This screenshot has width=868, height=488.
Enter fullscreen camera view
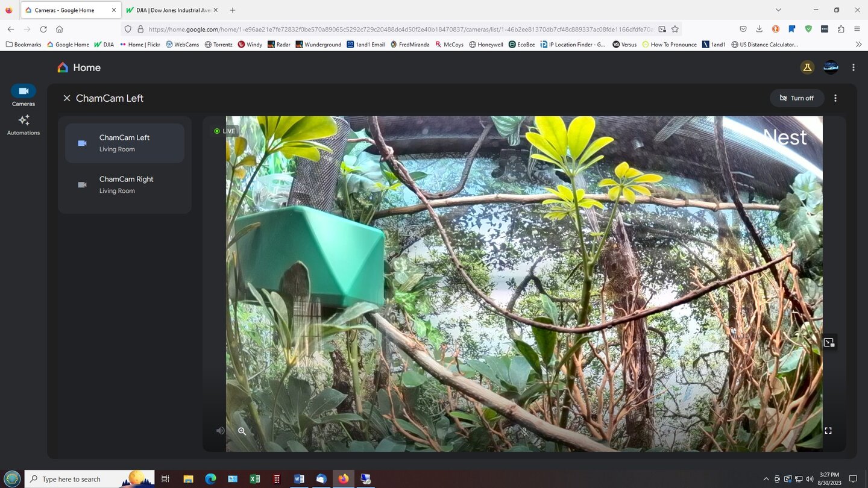coord(828,431)
